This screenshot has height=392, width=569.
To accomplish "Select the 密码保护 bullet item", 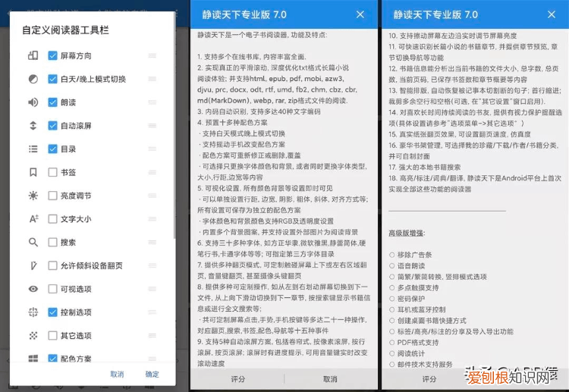I will tap(407, 299).
